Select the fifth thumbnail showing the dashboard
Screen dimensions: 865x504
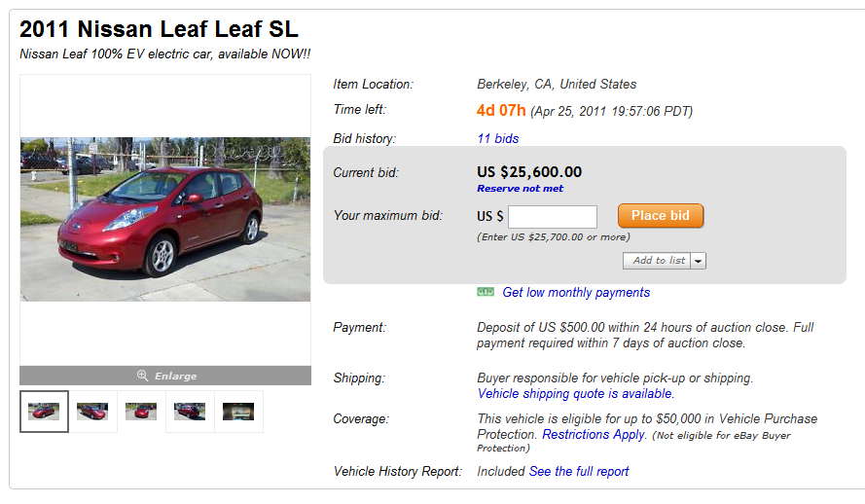point(238,412)
